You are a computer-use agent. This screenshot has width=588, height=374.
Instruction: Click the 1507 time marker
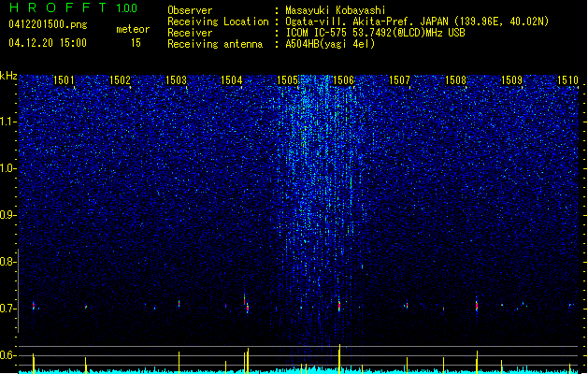[x=400, y=80]
